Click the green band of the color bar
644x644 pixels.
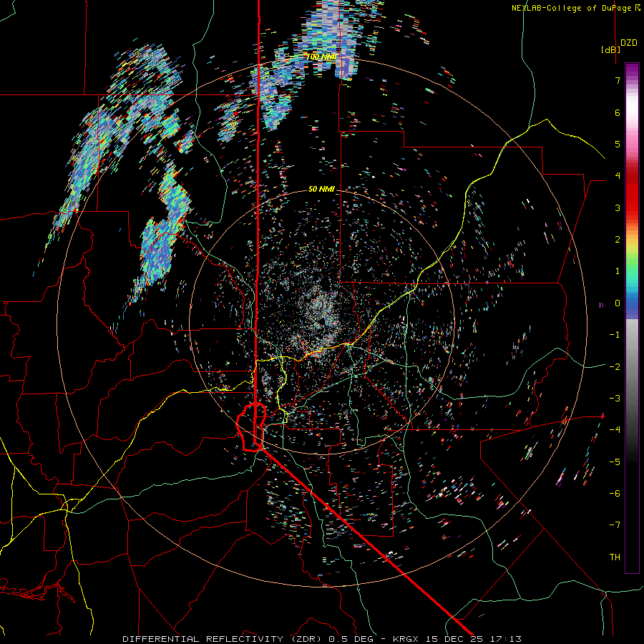point(632,267)
